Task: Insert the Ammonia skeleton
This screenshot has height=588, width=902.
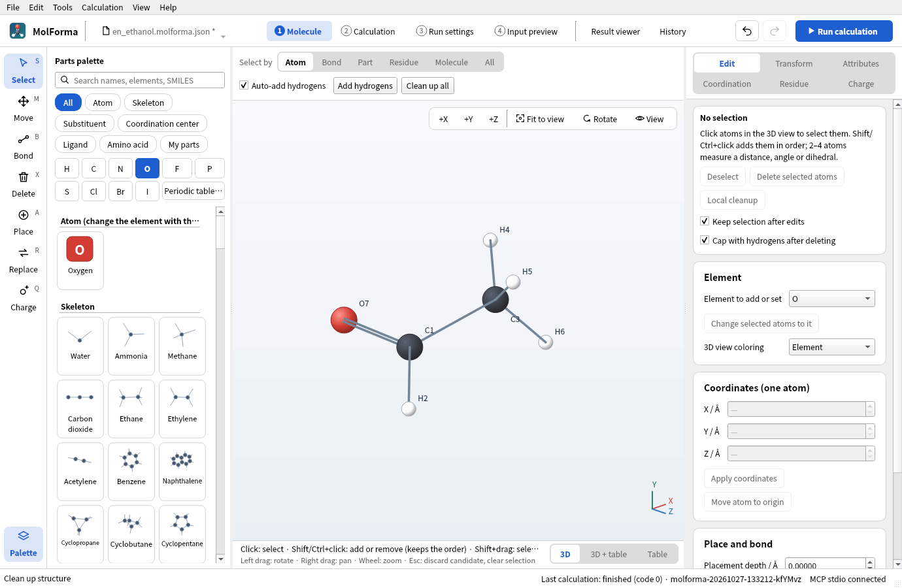Action: [131, 346]
